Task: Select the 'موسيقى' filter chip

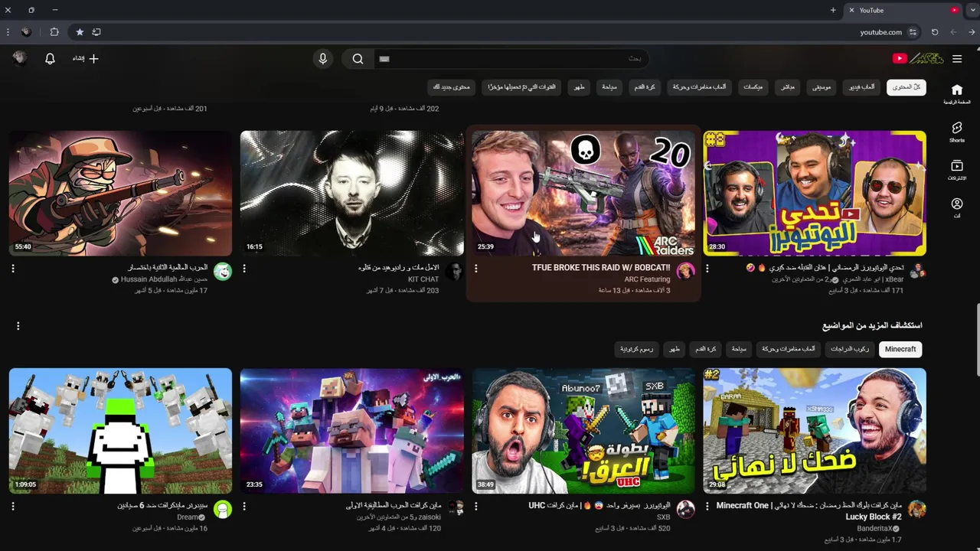Action: click(x=822, y=87)
